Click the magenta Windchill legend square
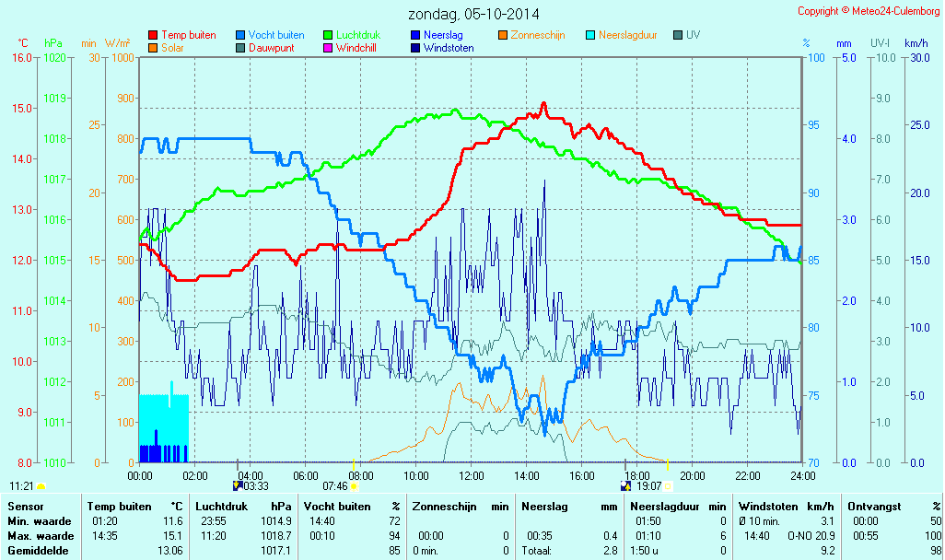The height and width of the screenshot is (560, 945). pyautogui.click(x=328, y=48)
